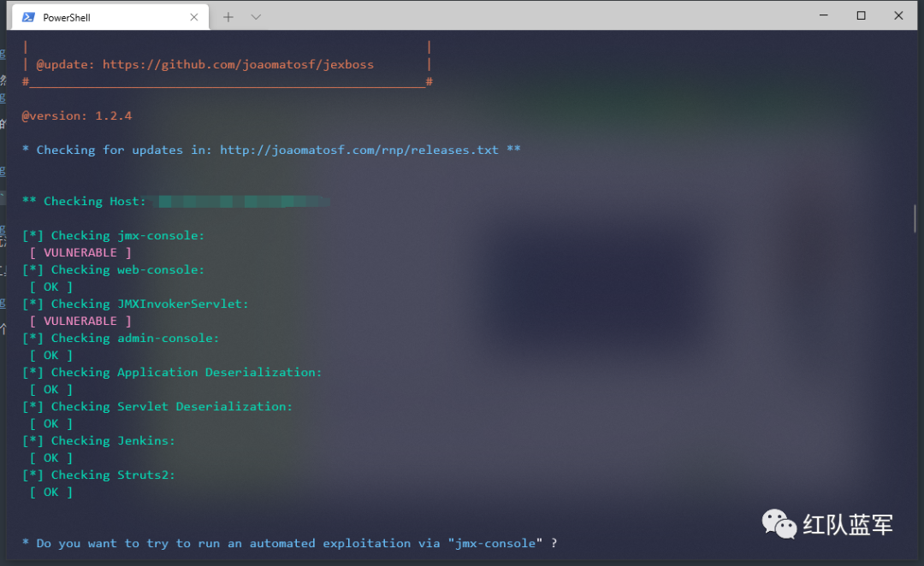Click the VULNERABLE result under JMXInvokerServlet

point(80,321)
